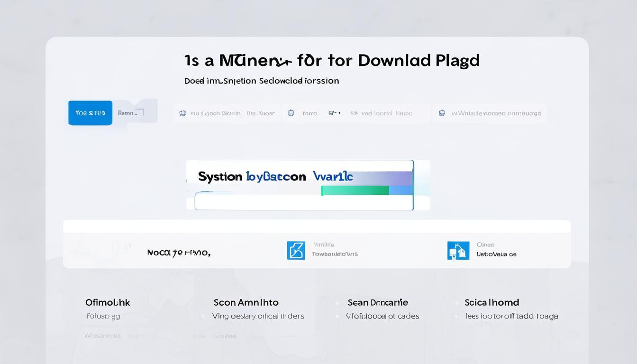Click the blue icon beside "UetoValua ce"
The width and height of the screenshot is (637, 364).
coord(458,250)
